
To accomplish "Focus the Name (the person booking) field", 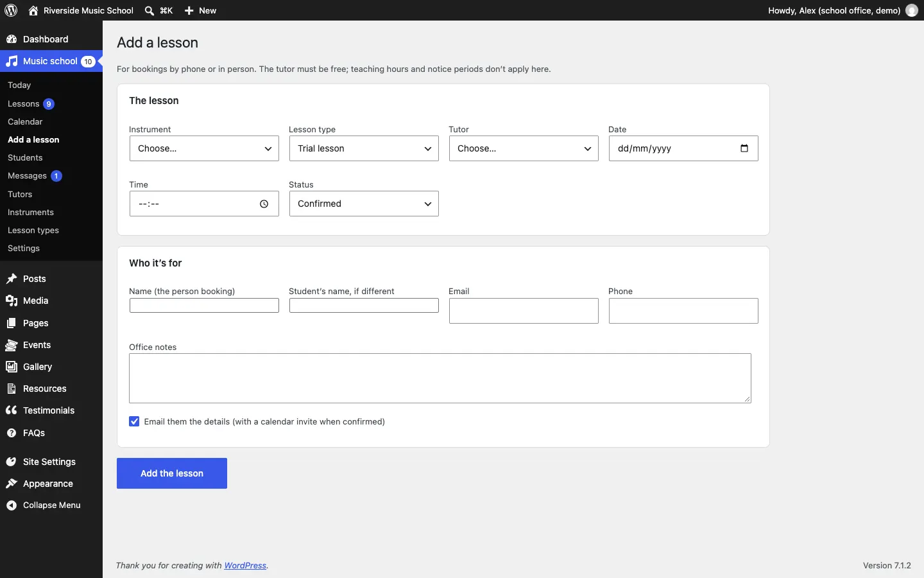I will (x=204, y=306).
